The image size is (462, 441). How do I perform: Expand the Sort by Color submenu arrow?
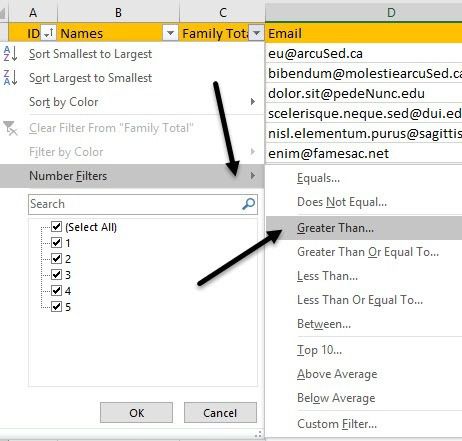tap(253, 102)
